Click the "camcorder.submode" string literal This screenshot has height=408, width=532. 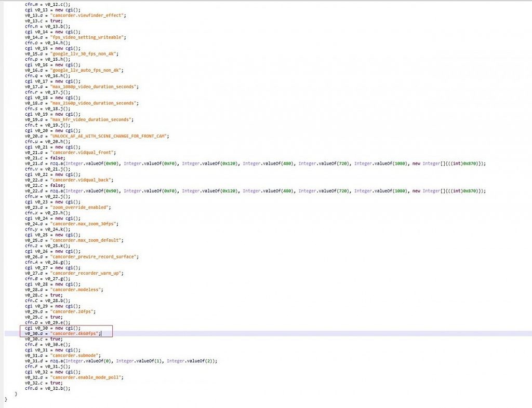tap(74, 355)
